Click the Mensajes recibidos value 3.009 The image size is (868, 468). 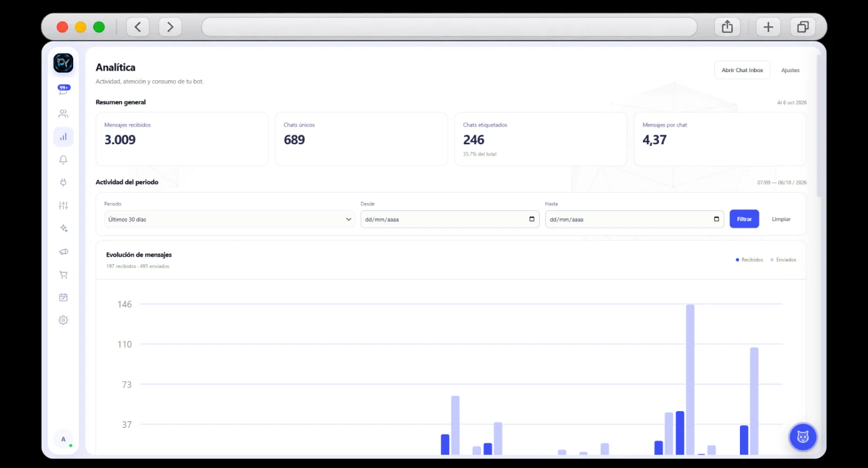(120, 140)
